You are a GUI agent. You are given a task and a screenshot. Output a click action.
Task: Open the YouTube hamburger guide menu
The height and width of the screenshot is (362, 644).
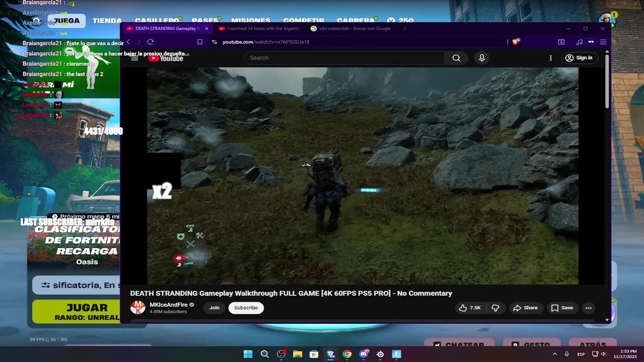point(135,58)
